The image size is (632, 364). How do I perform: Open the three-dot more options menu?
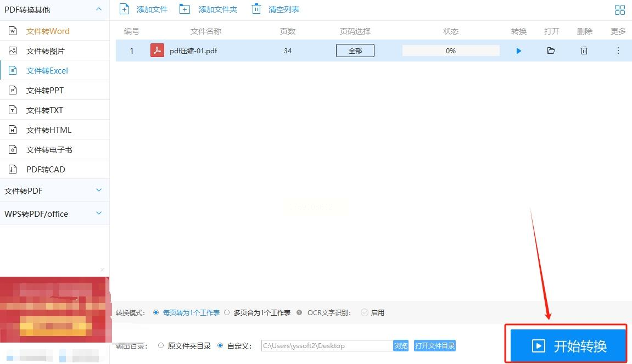click(x=618, y=51)
